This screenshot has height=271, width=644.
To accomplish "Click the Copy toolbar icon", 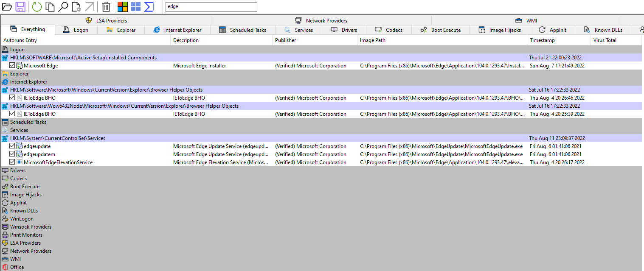I will [50, 7].
